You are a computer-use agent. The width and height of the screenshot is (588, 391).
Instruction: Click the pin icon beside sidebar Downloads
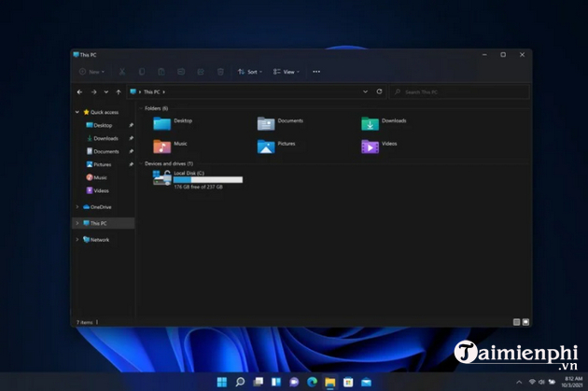tap(131, 138)
